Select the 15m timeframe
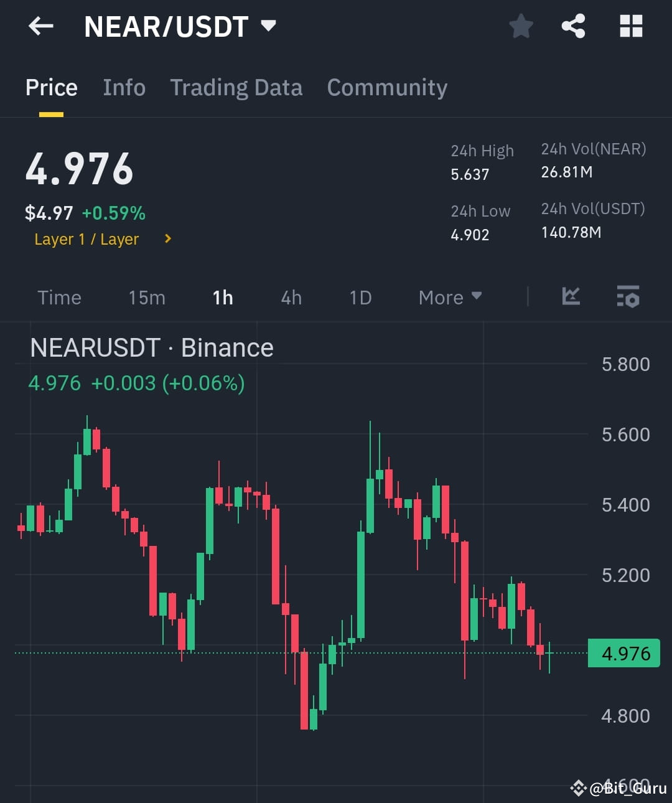This screenshot has width=672, height=803. (x=146, y=298)
